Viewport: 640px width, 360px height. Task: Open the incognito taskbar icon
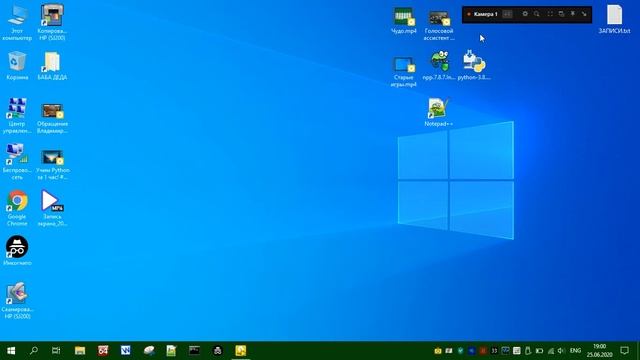point(218,351)
